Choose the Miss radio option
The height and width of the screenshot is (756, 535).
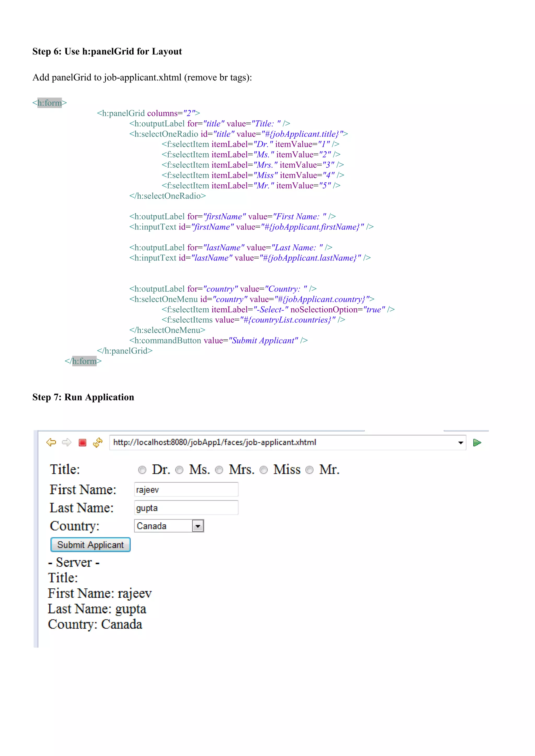pyautogui.click(x=264, y=470)
